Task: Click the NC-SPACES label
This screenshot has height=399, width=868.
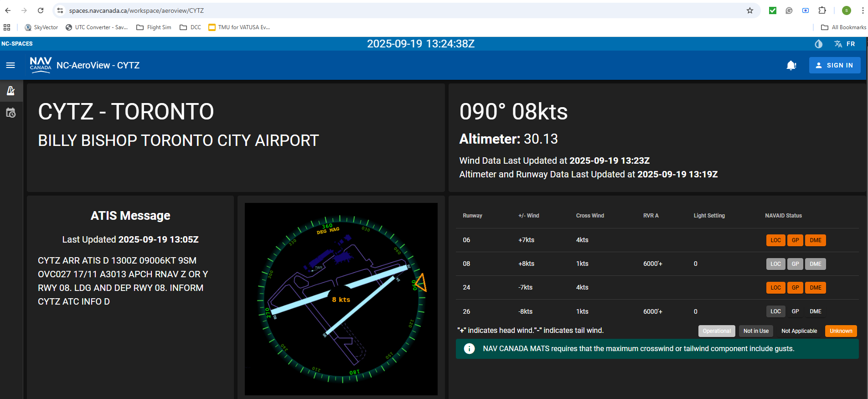Action: point(17,44)
